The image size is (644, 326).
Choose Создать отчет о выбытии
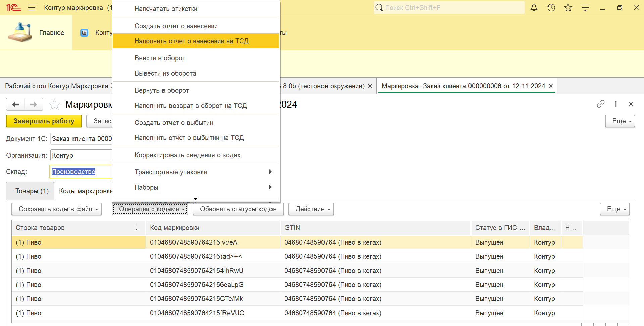196,123
